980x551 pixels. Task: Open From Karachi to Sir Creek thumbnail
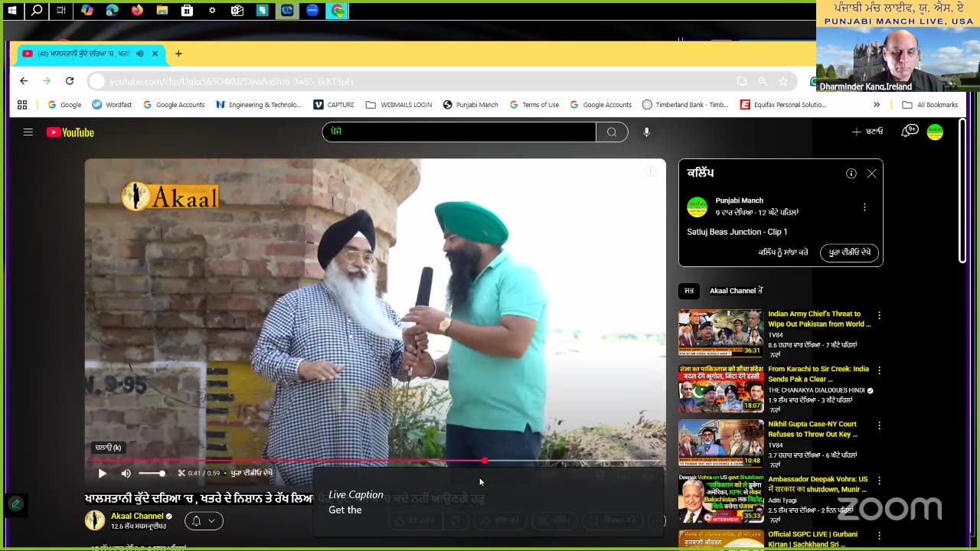pos(720,388)
